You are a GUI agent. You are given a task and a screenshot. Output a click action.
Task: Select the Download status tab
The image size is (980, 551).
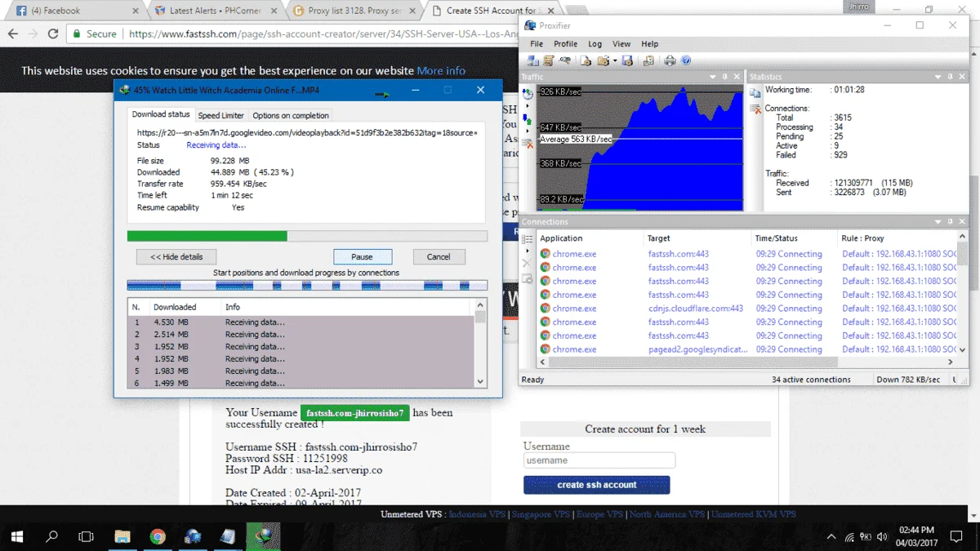[161, 114]
